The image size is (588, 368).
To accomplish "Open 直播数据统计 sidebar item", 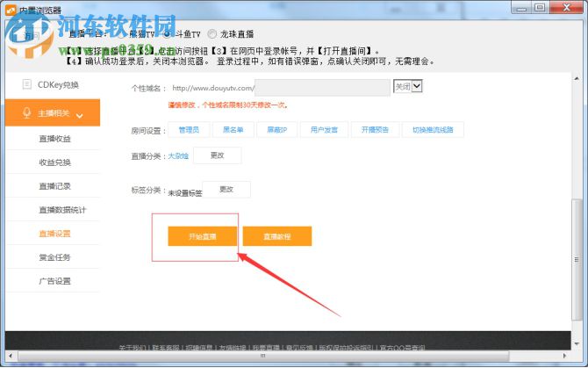I will pyautogui.click(x=62, y=210).
